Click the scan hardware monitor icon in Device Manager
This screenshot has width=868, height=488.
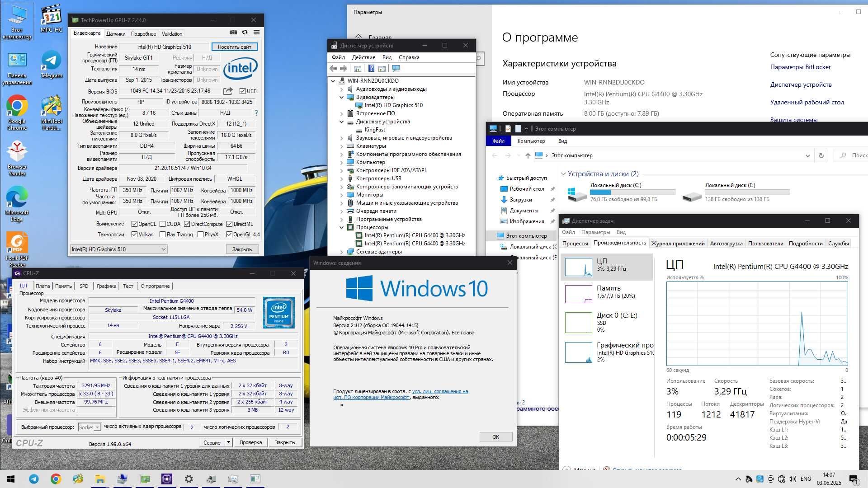pyautogui.click(x=396, y=69)
